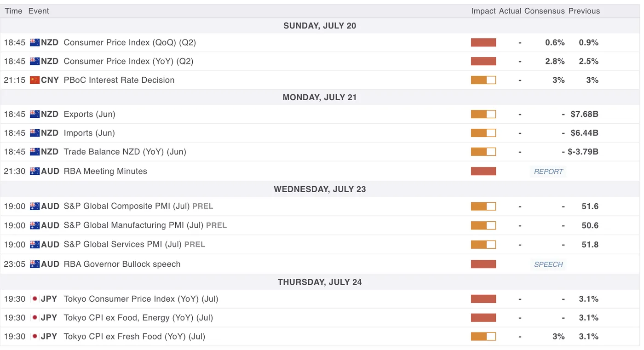The width and height of the screenshot is (644, 350).
Task: Click the Consensus column header
Action: click(x=544, y=11)
